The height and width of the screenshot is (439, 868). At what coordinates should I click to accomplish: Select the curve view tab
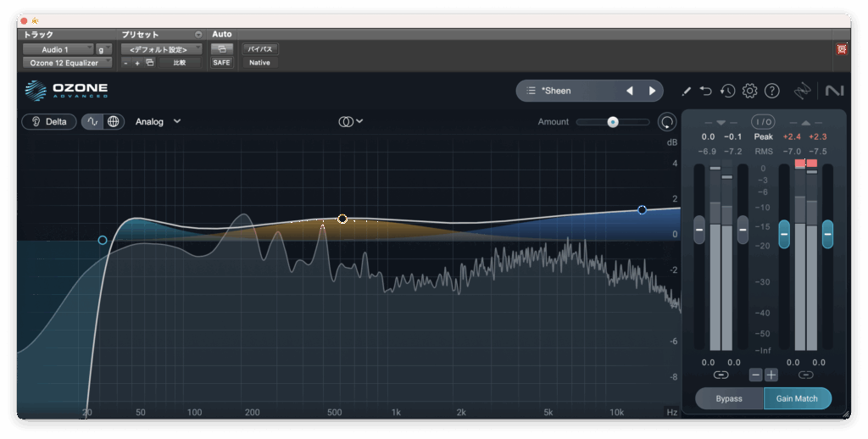pos(92,121)
